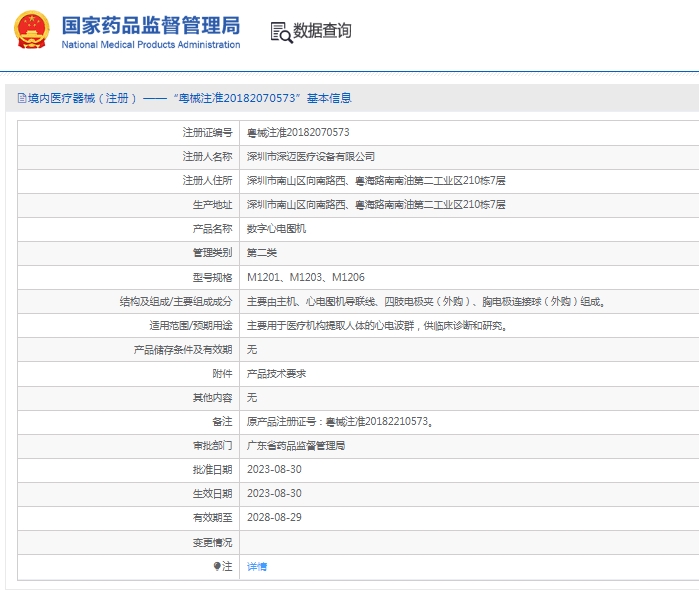699x592 pixels.
Task: Select models M1201、M1203、M1206
Action: (x=306, y=277)
